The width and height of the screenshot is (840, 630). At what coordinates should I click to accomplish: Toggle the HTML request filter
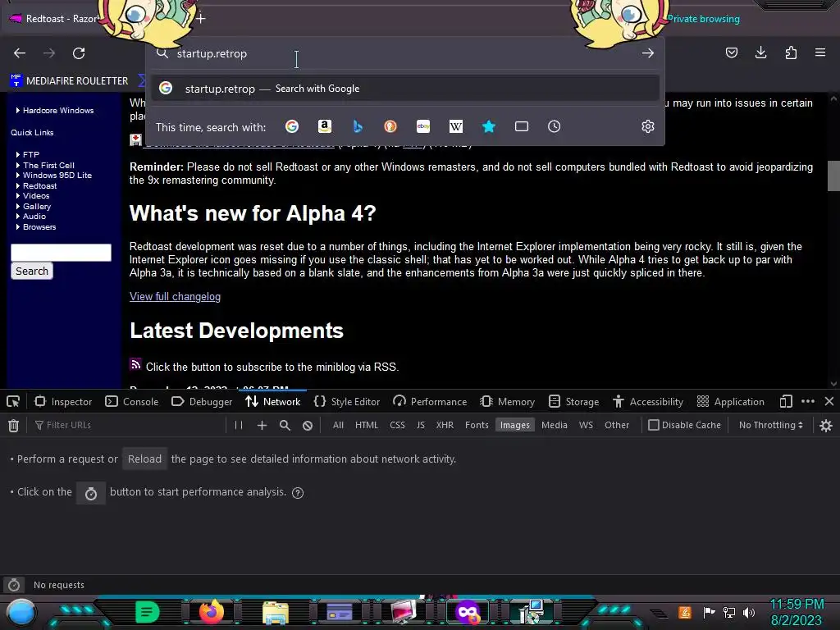(367, 425)
